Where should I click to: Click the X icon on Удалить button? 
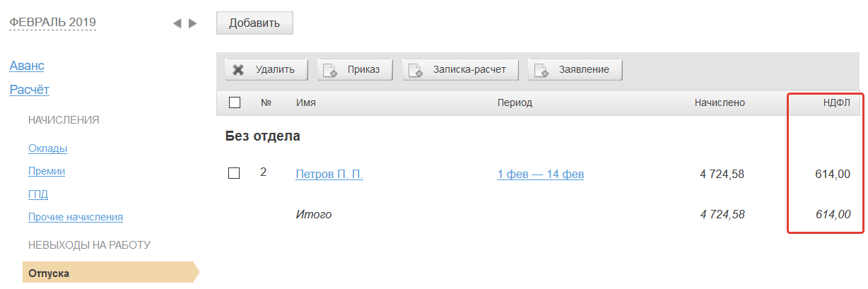(238, 70)
